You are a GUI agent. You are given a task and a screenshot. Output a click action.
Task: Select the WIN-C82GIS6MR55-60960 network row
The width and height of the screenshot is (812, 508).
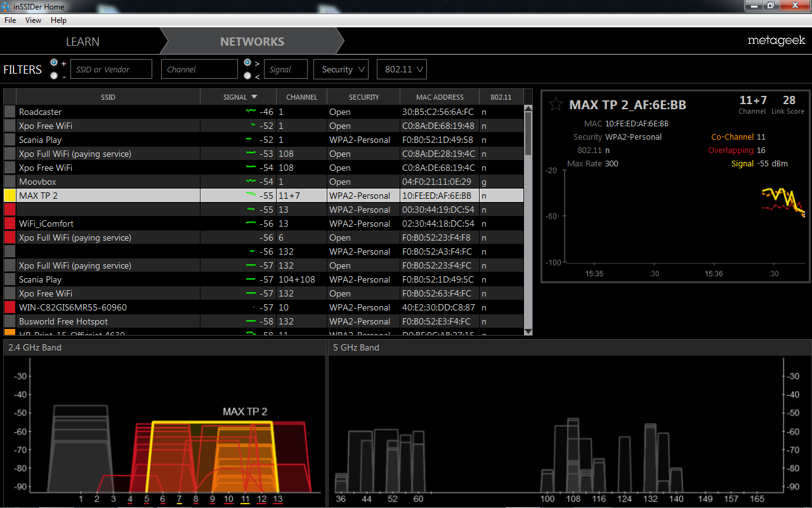point(264,307)
